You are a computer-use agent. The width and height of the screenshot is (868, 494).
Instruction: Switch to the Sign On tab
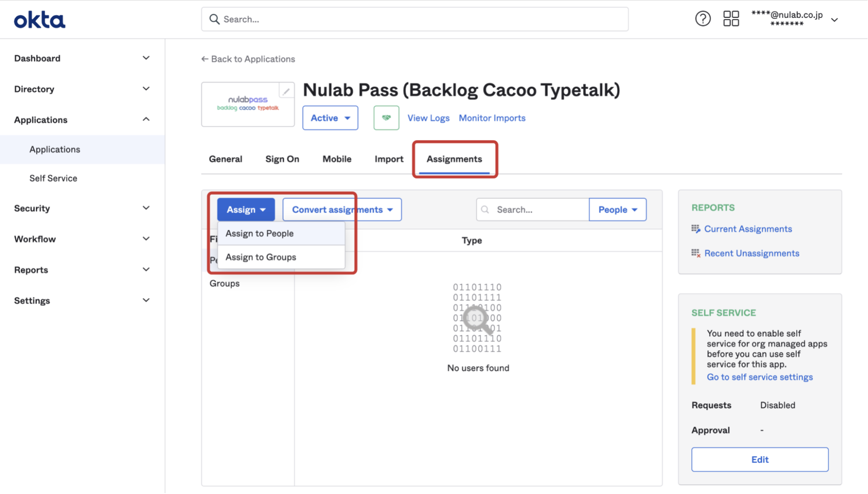pyautogui.click(x=282, y=159)
